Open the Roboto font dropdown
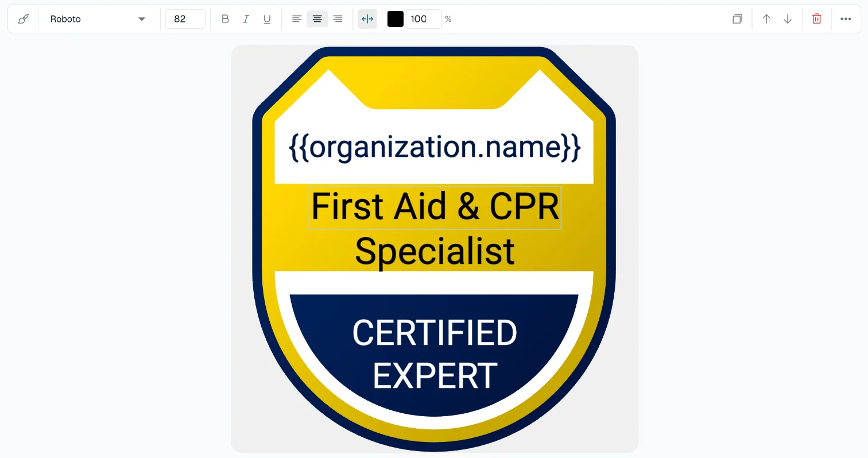This screenshot has width=868, height=458. tap(98, 19)
